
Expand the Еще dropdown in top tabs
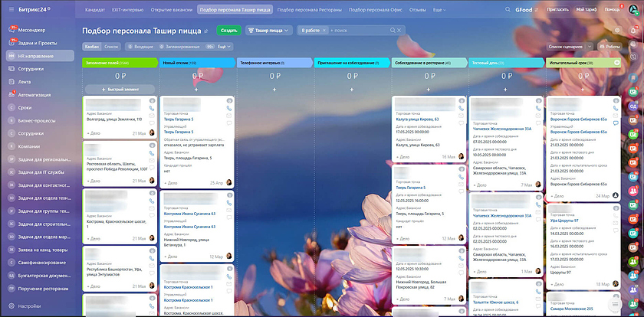[x=439, y=9]
